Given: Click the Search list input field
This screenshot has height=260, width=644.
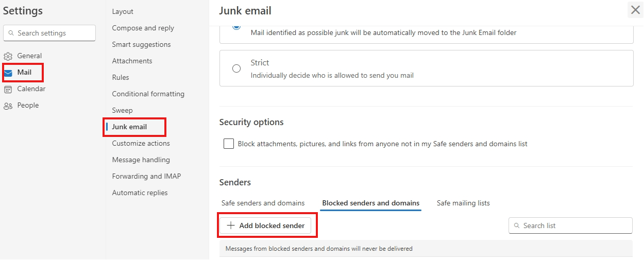Looking at the screenshot, I should [x=574, y=226].
